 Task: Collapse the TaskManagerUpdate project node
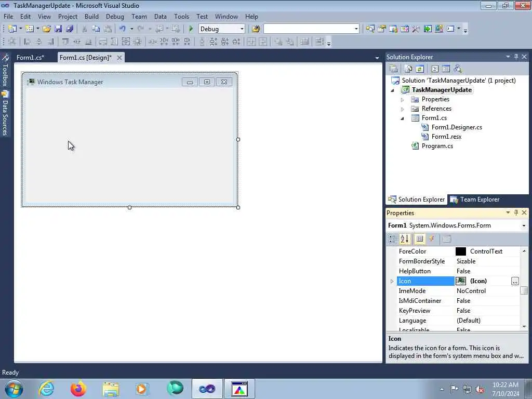pos(393,90)
